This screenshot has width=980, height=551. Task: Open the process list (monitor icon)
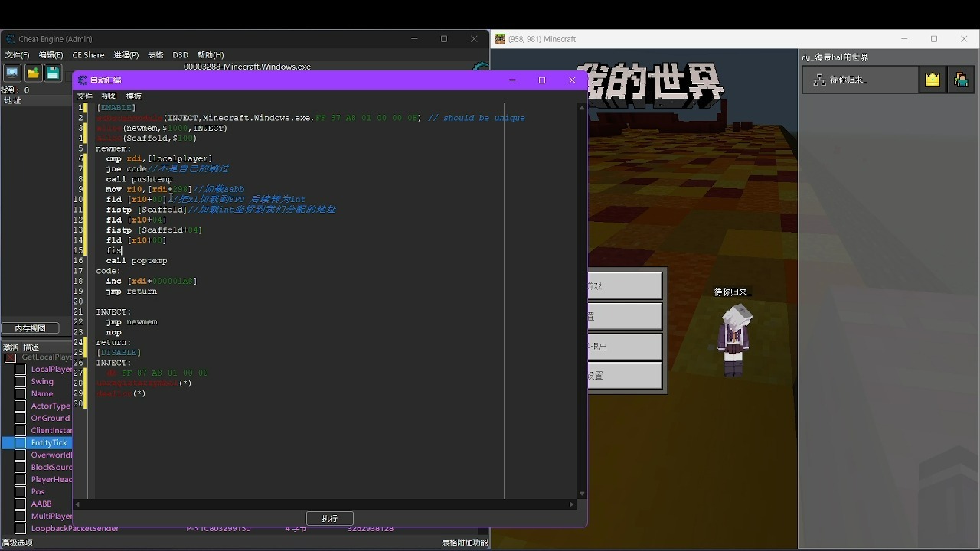(x=12, y=73)
